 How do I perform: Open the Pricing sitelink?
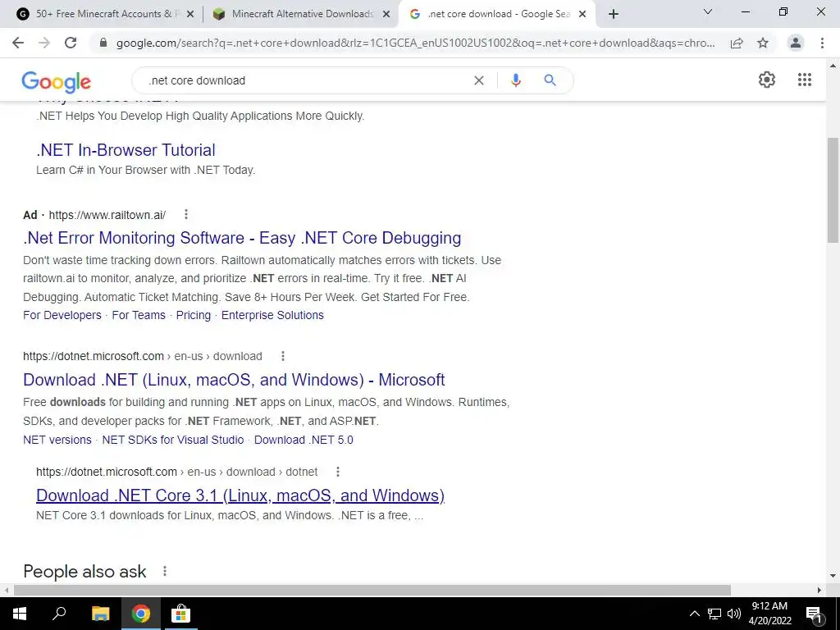click(x=194, y=315)
